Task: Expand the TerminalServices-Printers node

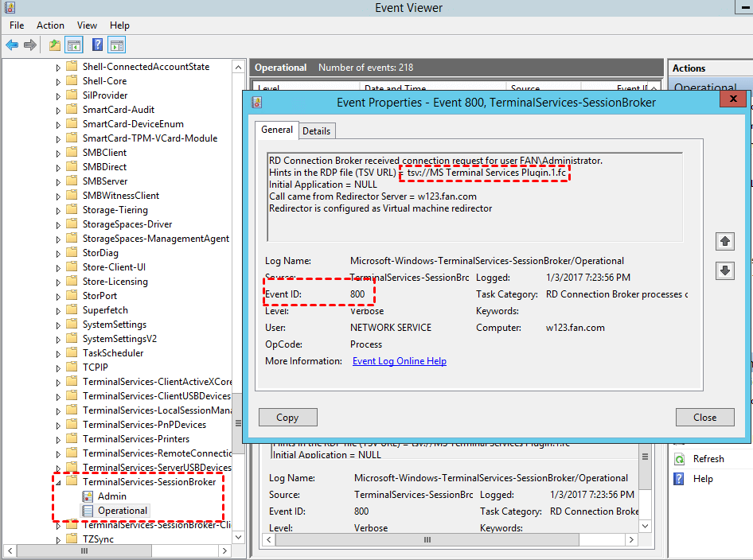Action: pyautogui.click(x=58, y=439)
